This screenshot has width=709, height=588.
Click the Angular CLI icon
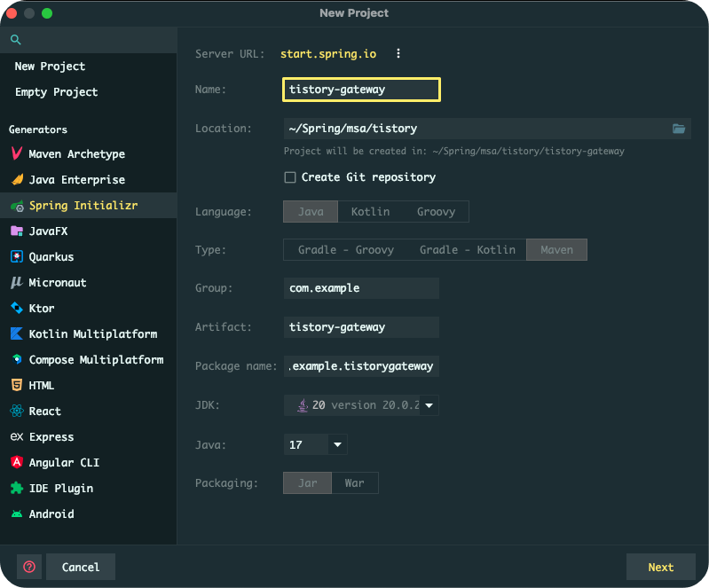[17, 462]
